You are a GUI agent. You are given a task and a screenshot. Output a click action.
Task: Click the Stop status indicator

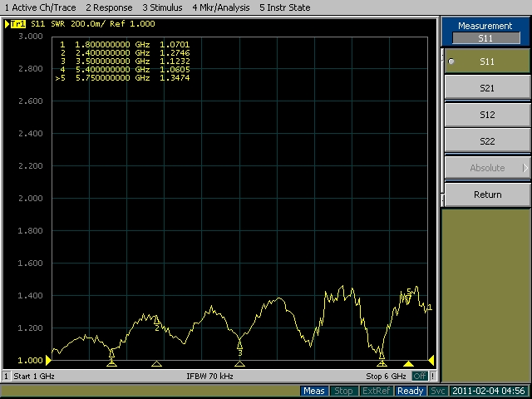pos(343,391)
